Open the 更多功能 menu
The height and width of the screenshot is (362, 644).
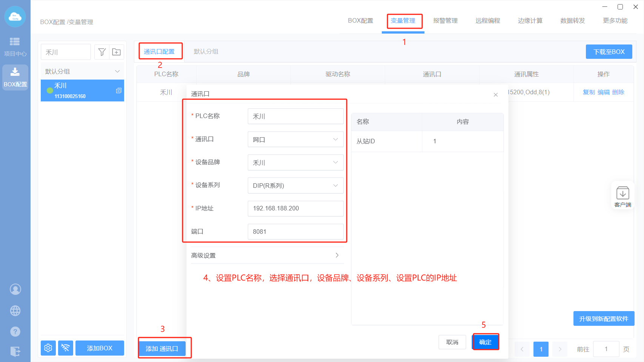[615, 21]
